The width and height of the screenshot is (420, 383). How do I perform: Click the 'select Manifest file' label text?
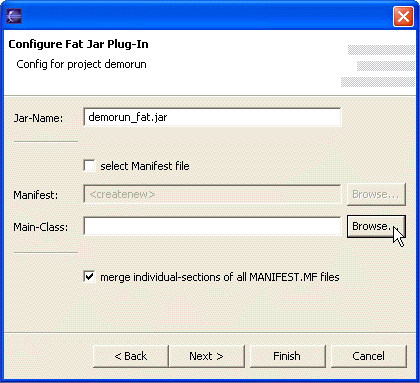click(x=145, y=166)
